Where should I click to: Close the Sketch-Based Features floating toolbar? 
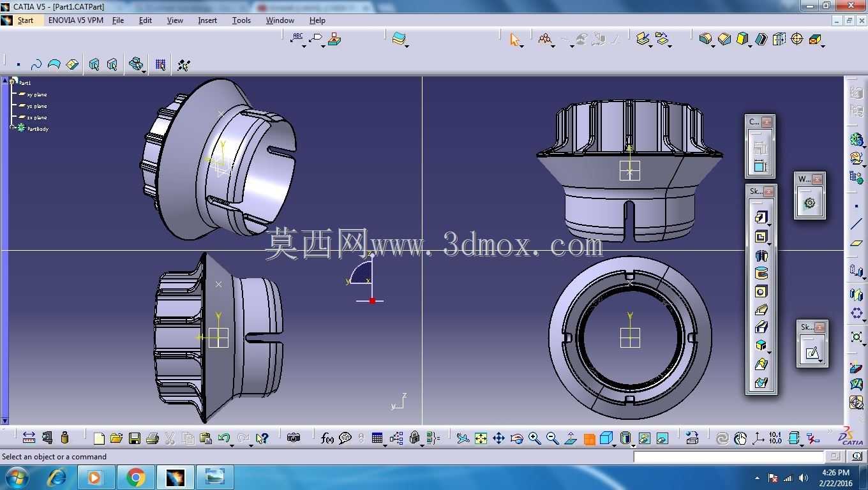pyautogui.click(x=768, y=191)
